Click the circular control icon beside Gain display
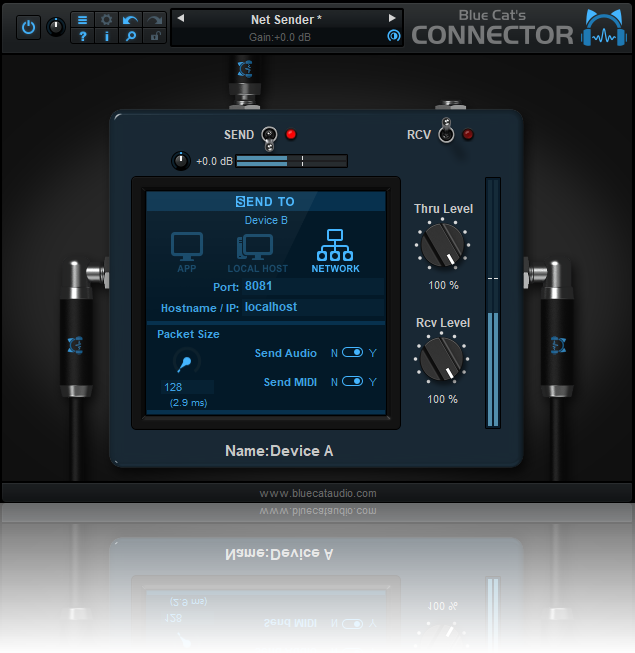The width and height of the screenshot is (635, 653). coord(393,36)
